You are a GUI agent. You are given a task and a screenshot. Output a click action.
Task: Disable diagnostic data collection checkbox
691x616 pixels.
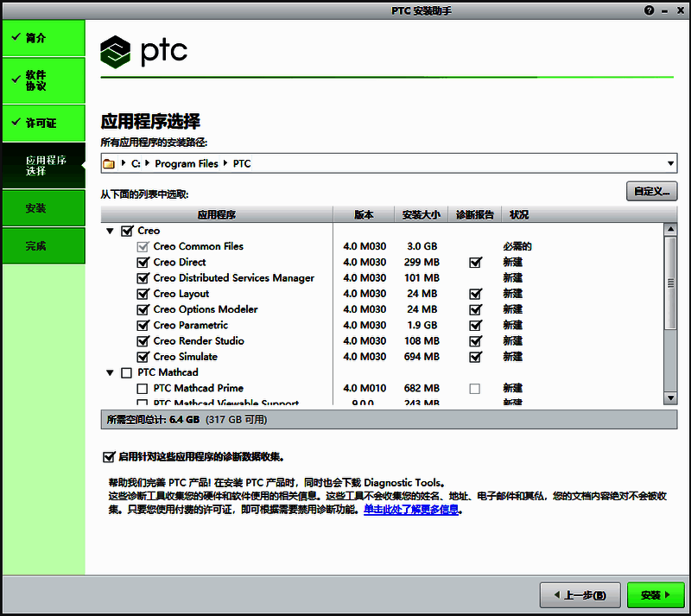(x=108, y=457)
